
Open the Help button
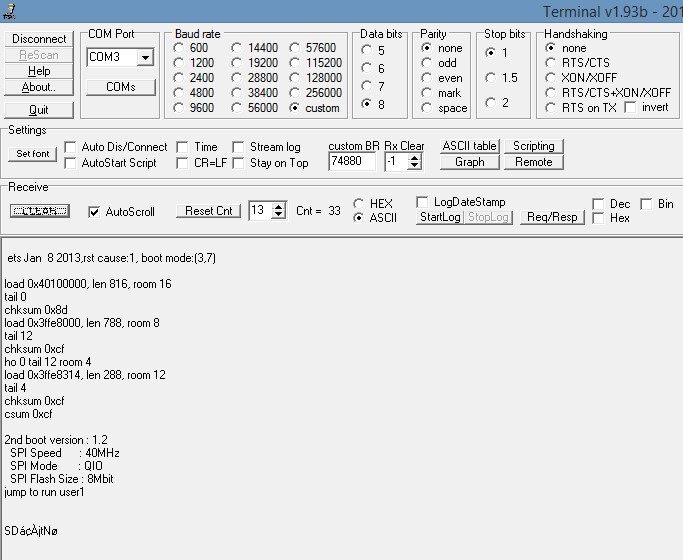pos(39,71)
